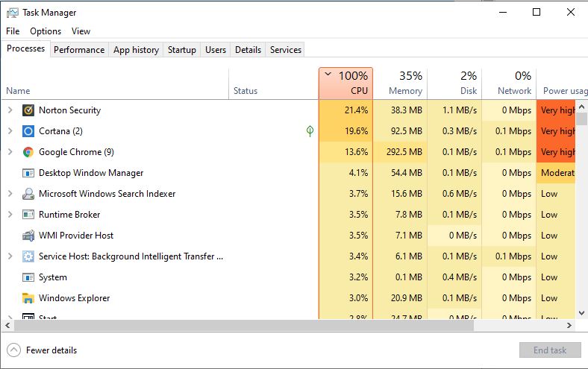Viewport: 588px width, 369px height.
Task: Expand the Norton Security process group
Action: coord(10,110)
